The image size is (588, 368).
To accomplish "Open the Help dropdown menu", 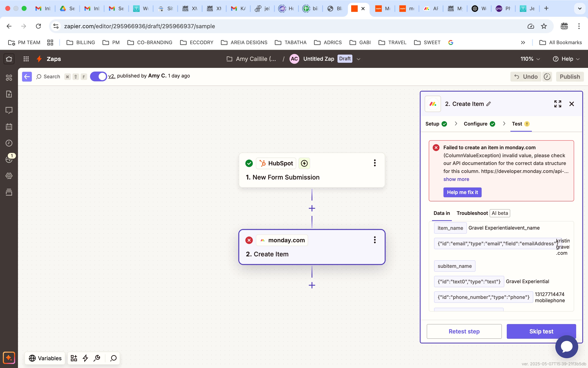I will (x=566, y=59).
